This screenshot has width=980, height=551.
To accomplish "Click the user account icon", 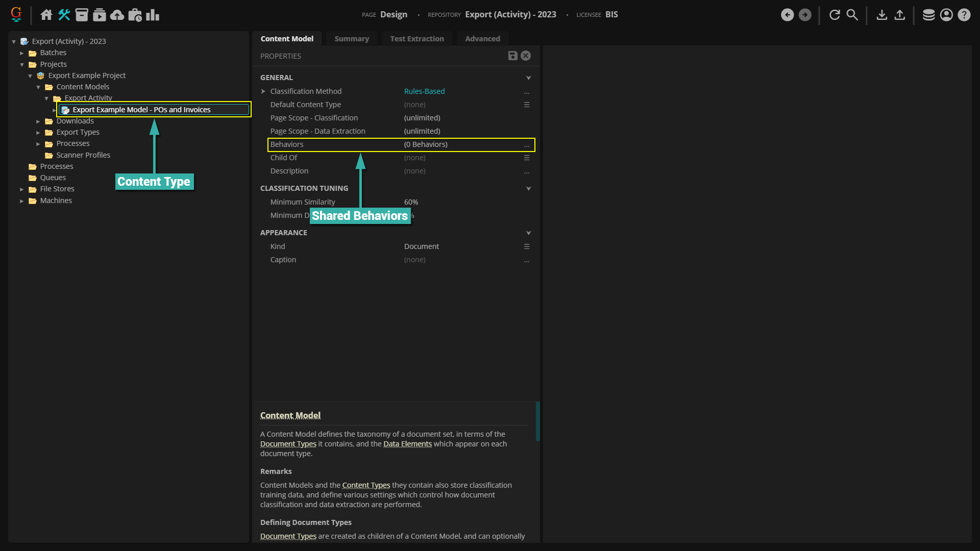I will (x=946, y=15).
